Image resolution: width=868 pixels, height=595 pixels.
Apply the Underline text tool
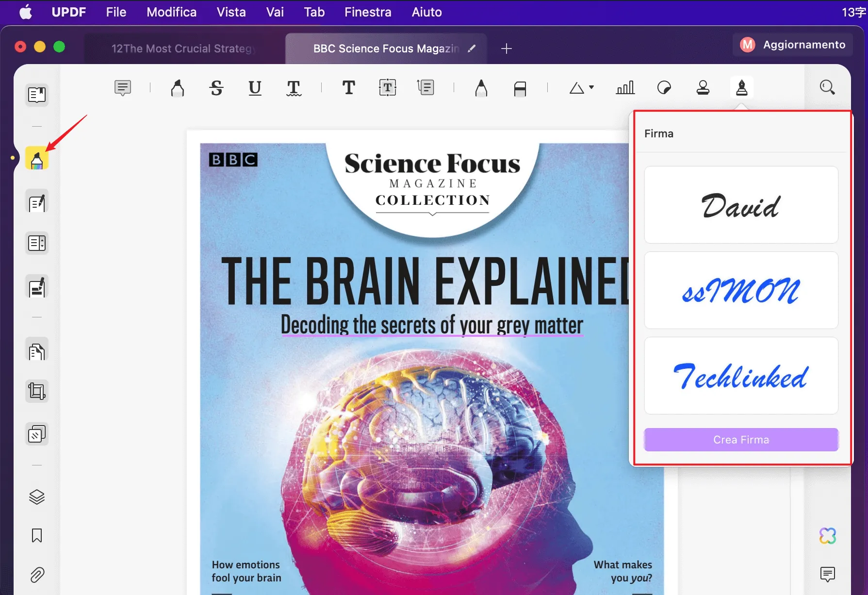(x=255, y=88)
